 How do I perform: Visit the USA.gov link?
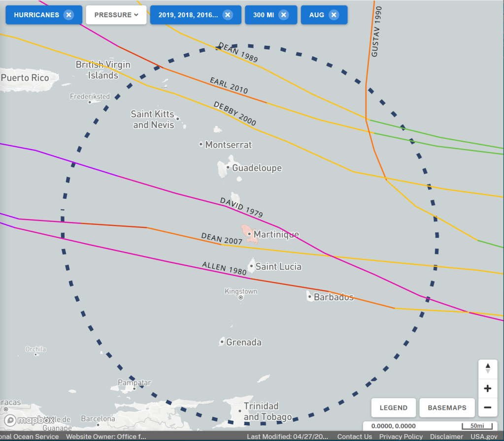pos(484,437)
